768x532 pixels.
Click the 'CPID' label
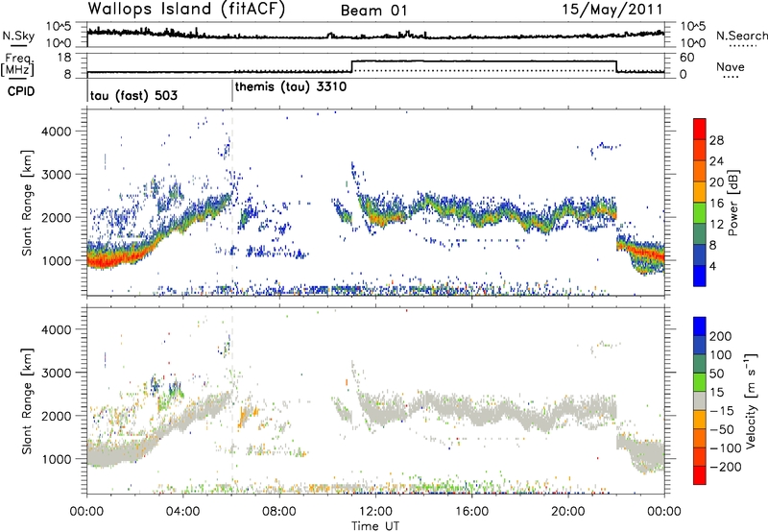[x=21, y=91]
